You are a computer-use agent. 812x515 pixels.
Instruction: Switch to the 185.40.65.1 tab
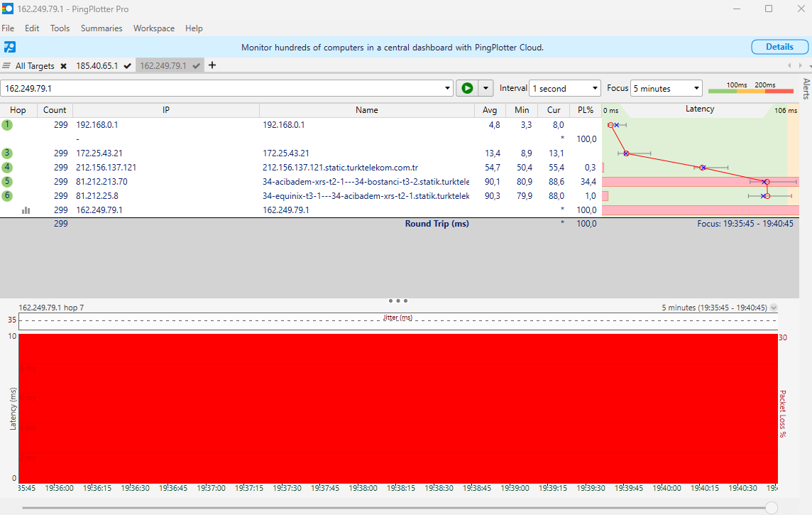(97, 66)
